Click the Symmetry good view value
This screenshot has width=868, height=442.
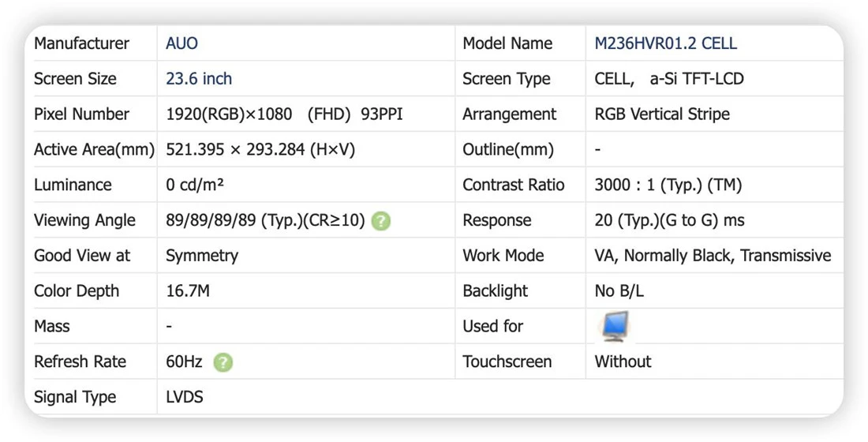click(202, 256)
